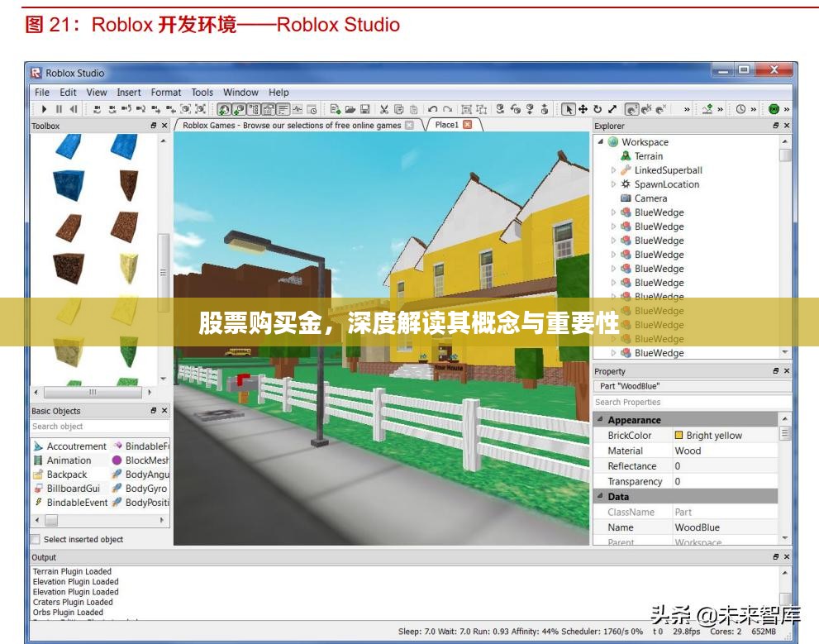
Task: Click the Paste clipboard toolbar icon
Action: pyautogui.click(x=414, y=109)
